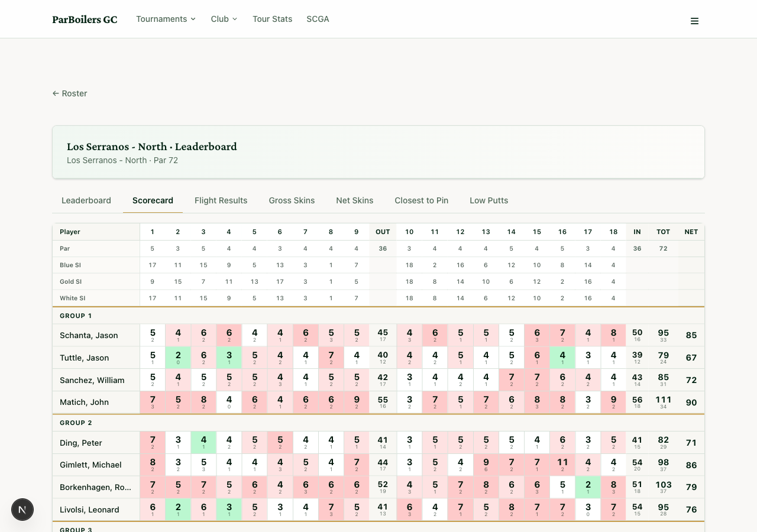Open the Flight Results tab

(221, 200)
